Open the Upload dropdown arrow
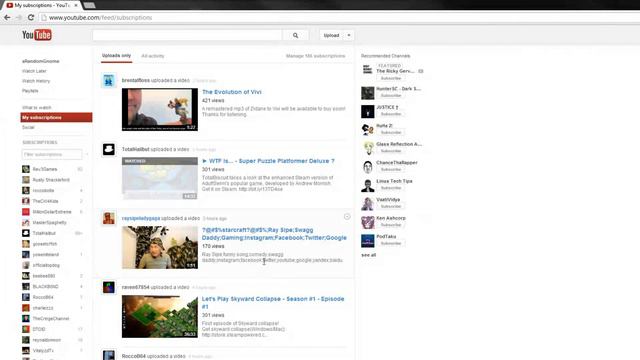 pos(349,36)
